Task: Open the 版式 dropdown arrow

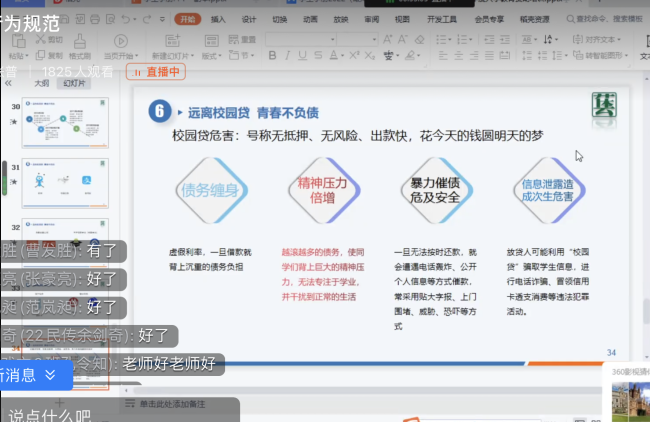Action: click(220, 56)
